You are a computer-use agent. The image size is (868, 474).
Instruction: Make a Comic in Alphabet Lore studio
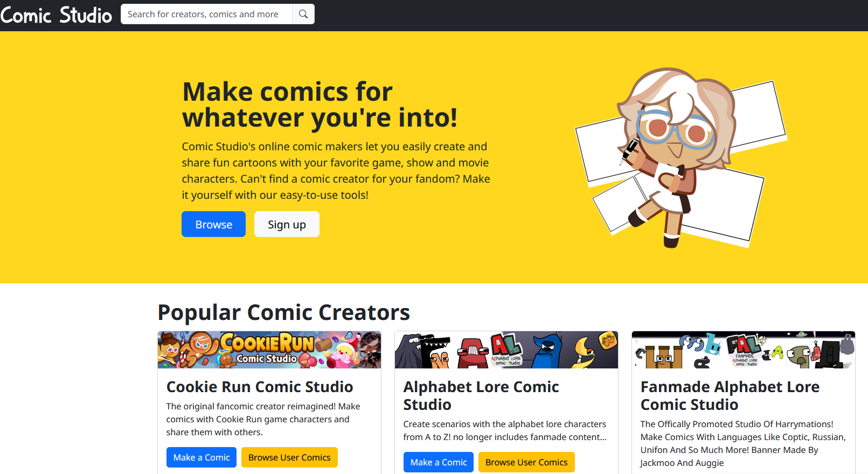(439, 462)
